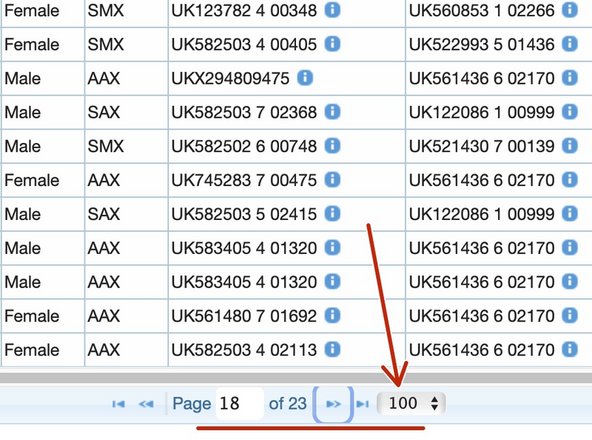Viewport: 592px width, 440px height.
Task: Click AAX in the UKX294809475 row
Action: point(104,79)
